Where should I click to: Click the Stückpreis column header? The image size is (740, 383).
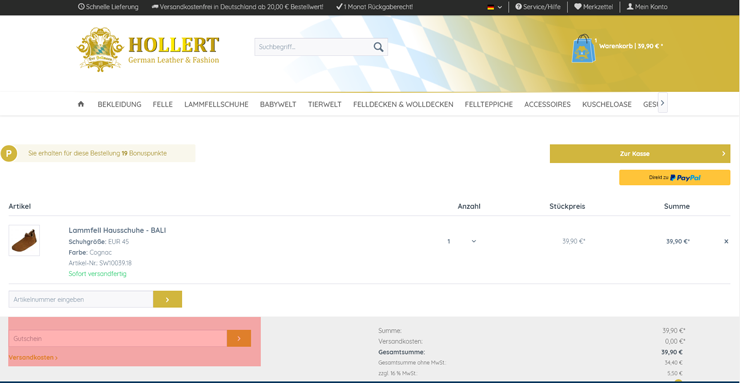(567, 206)
